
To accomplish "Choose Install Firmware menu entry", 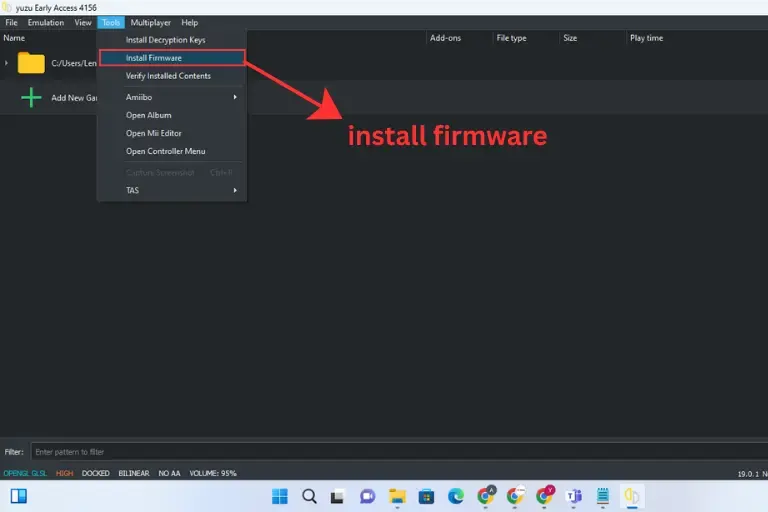I will 171,58.
